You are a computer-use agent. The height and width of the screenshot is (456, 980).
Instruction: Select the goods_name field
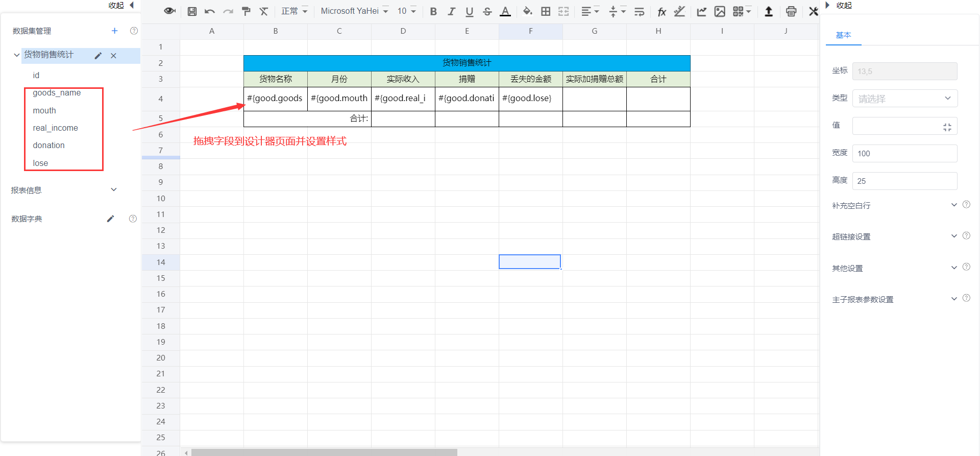[x=57, y=93]
